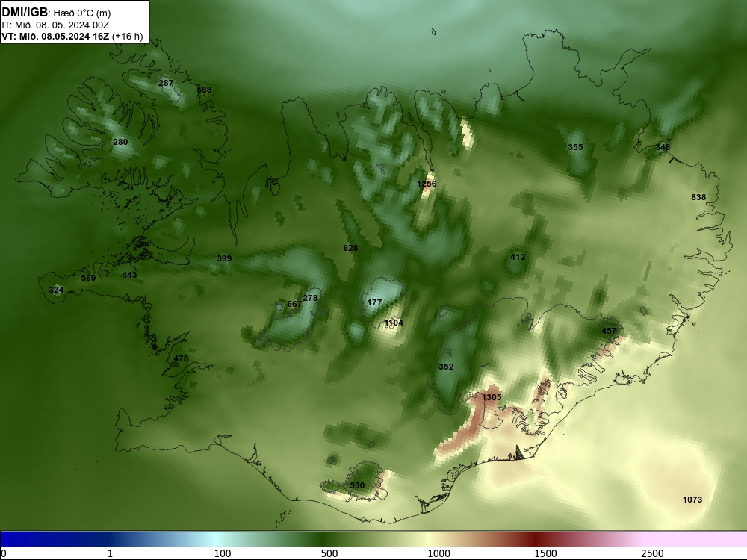Select the 569 label on the peninsula
The height and width of the screenshot is (560, 747).
[88, 278]
